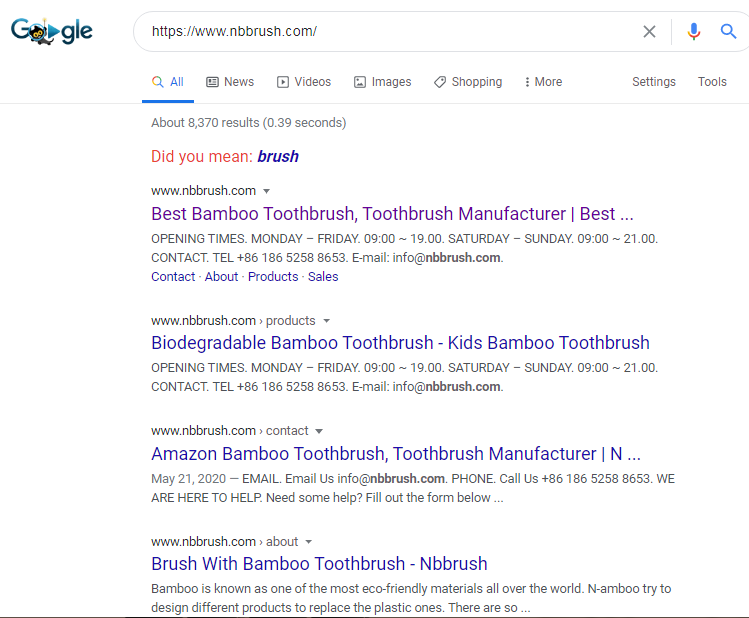Click the 'www.nbbrush.com › contact' URL text
This screenshot has height=618, width=749.
pos(230,431)
